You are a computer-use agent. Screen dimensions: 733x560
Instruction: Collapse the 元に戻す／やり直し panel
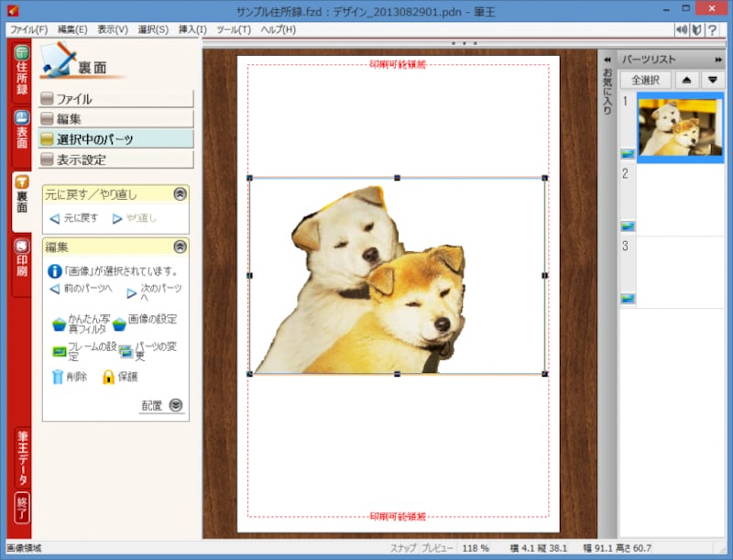click(180, 193)
